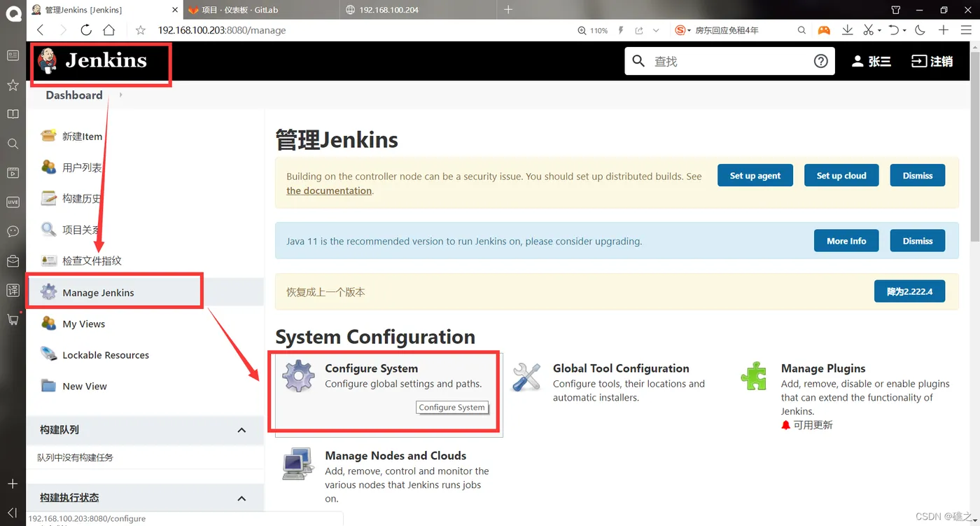Click the 项目关系 magnifier icon
Image resolution: width=980 pixels, height=526 pixels.
(48, 229)
